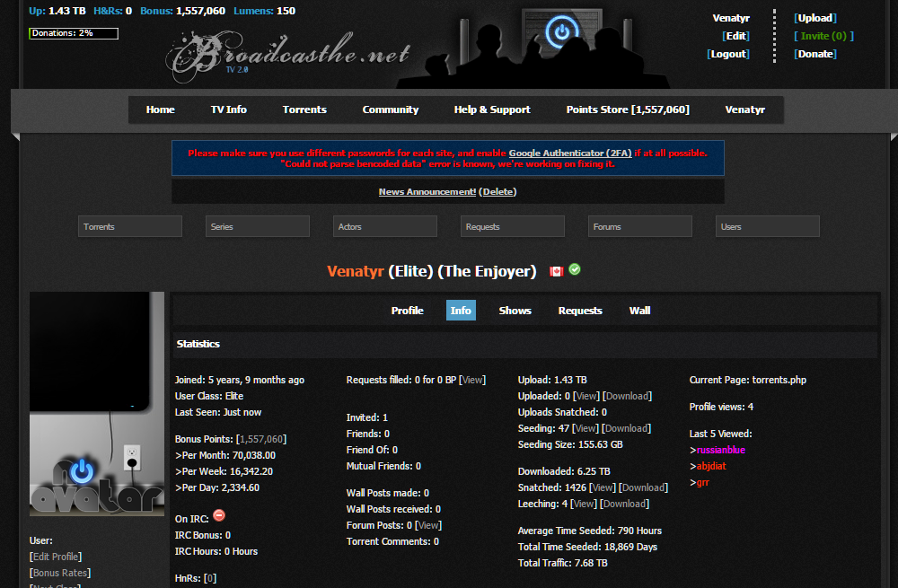View the Leeching torrents list
The height and width of the screenshot is (588, 898).
point(584,504)
